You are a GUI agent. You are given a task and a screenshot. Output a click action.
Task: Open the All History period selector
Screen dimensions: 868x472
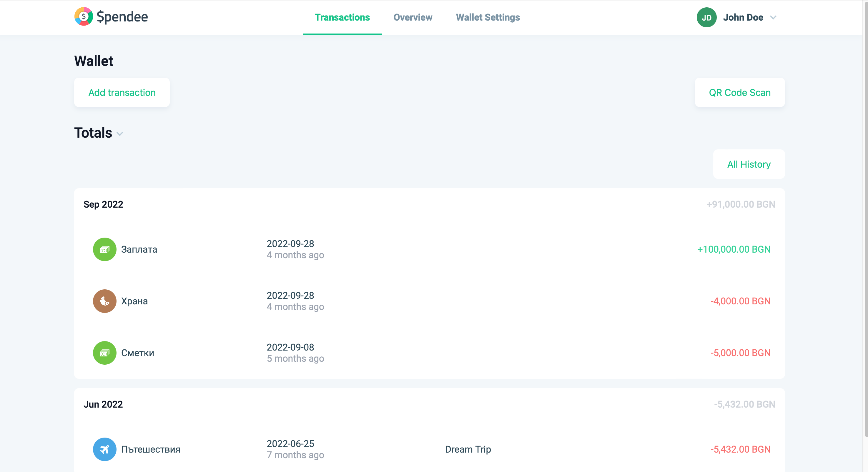coord(749,164)
